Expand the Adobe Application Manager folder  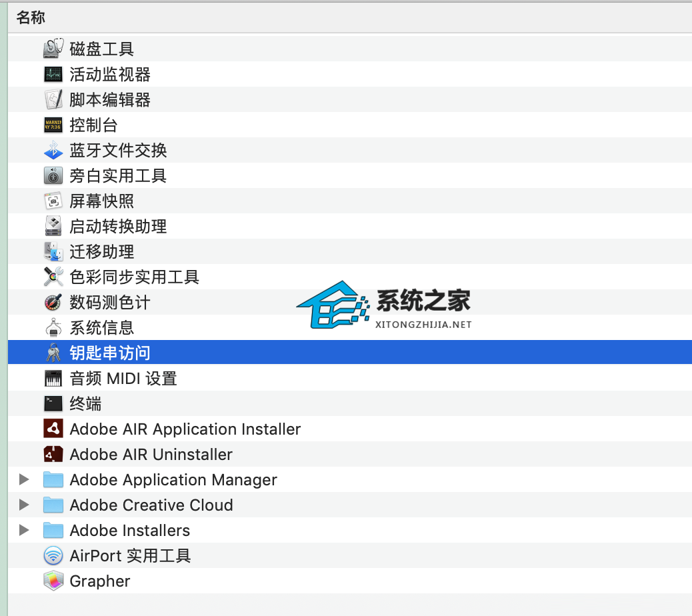(x=25, y=479)
